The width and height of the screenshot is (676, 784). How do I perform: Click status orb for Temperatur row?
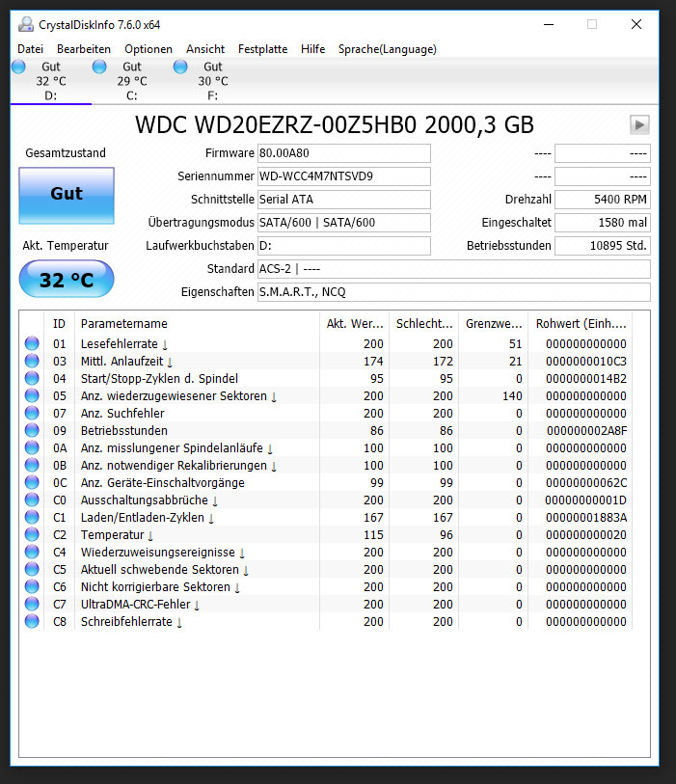pos(32,534)
